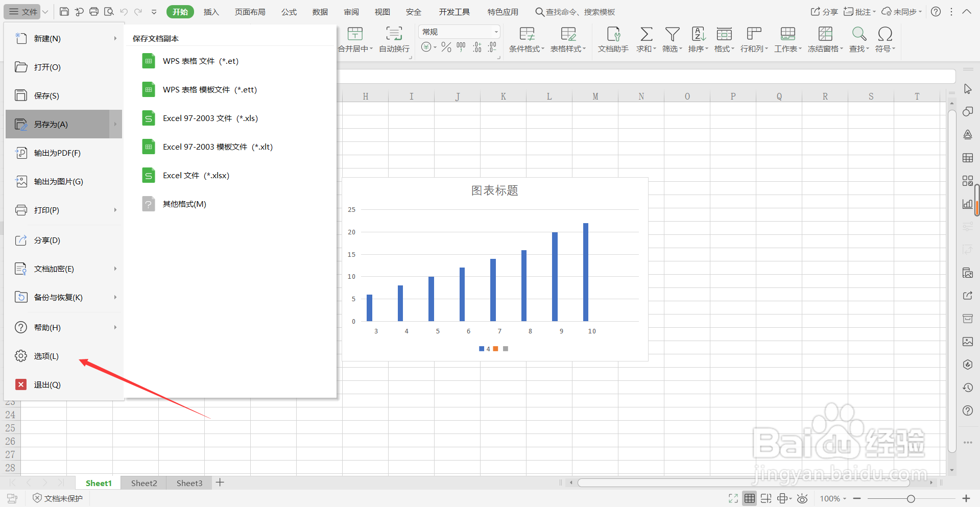Open the 选项(L) options menu item
980x507 pixels.
pos(64,356)
